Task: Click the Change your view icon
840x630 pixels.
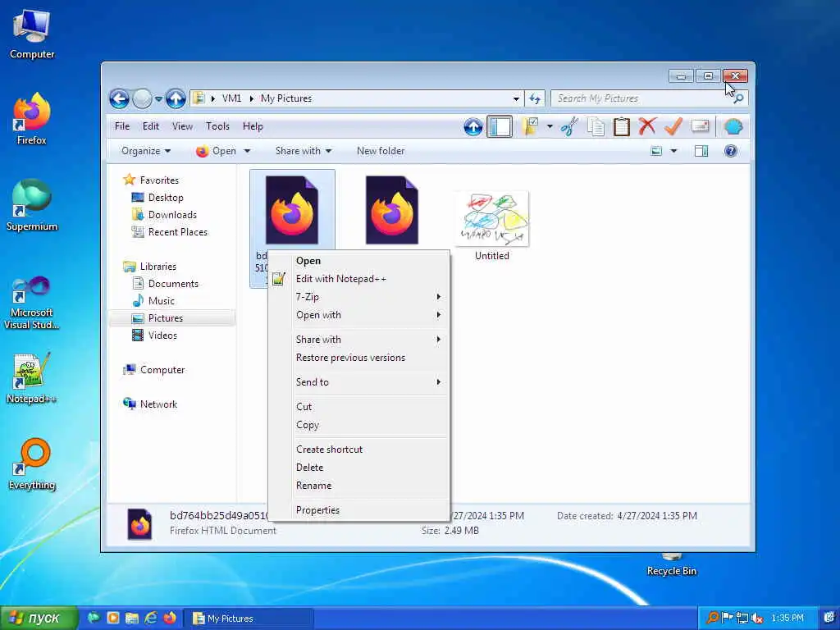Action: [x=656, y=151]
